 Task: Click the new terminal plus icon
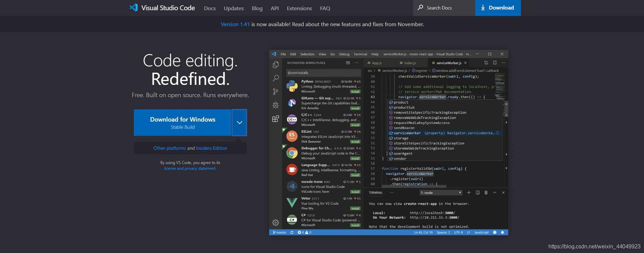pos(469,193)
